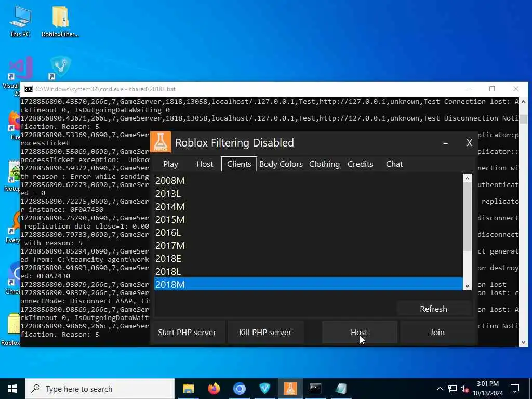Click the Join button
Screen dimensions: 532x399
coord(437,332)
